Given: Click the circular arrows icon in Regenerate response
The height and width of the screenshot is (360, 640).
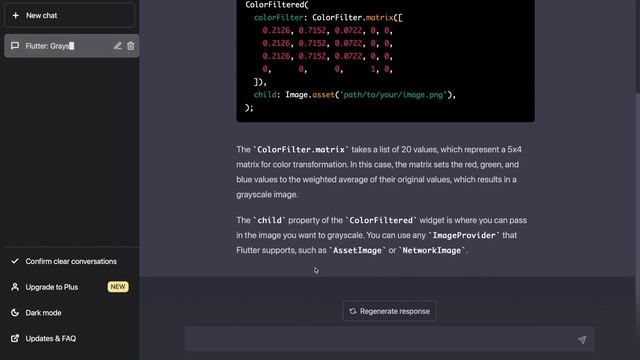Looking at the screenshot, I should coord(353,311).
